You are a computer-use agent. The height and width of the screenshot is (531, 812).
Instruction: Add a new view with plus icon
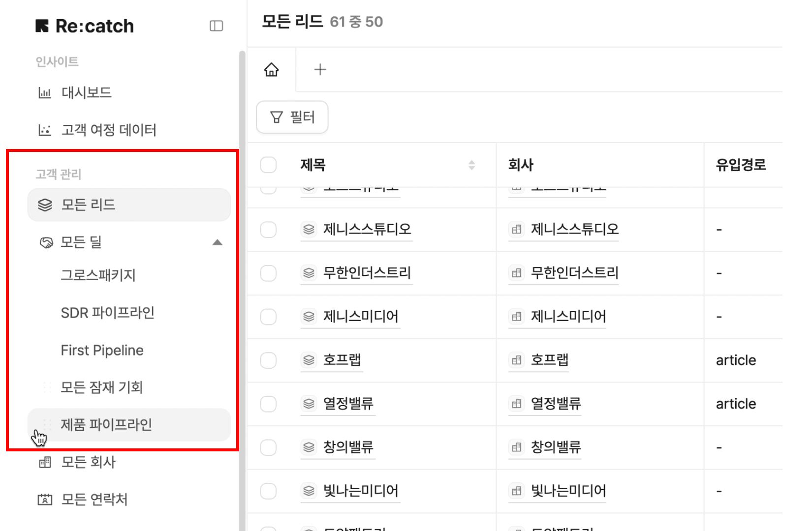coord(320,70)
